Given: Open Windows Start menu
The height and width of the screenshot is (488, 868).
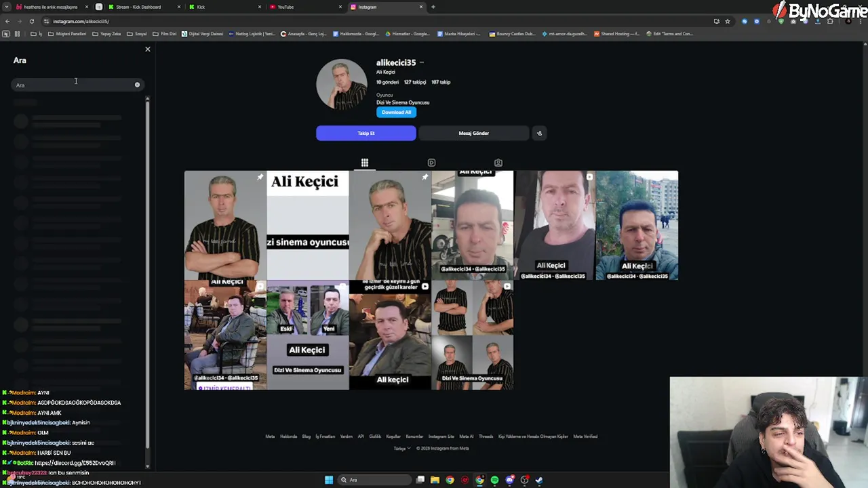Looking at the screenshot, I should pos(329,480).
